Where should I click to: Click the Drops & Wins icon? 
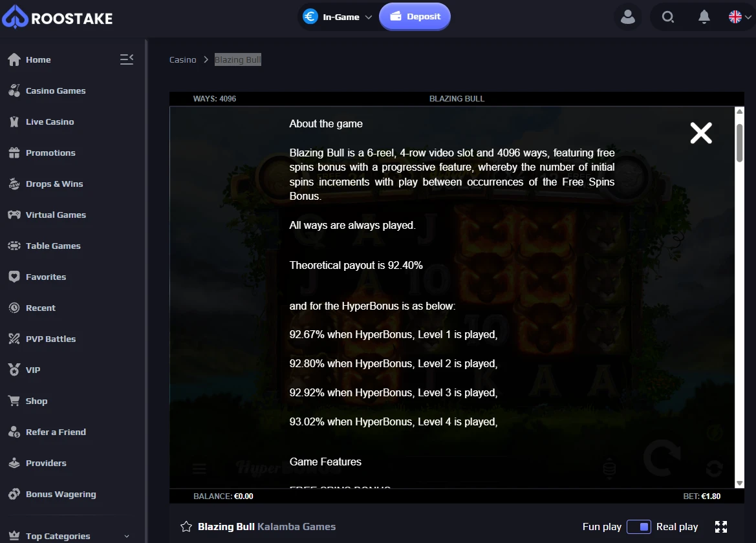click(x=14, y=184)
